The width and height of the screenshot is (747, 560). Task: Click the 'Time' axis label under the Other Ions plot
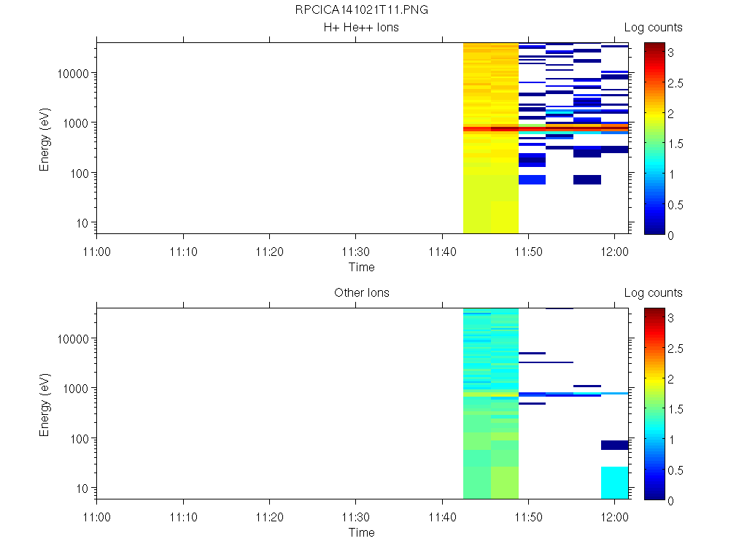click(x=362, y=532)
